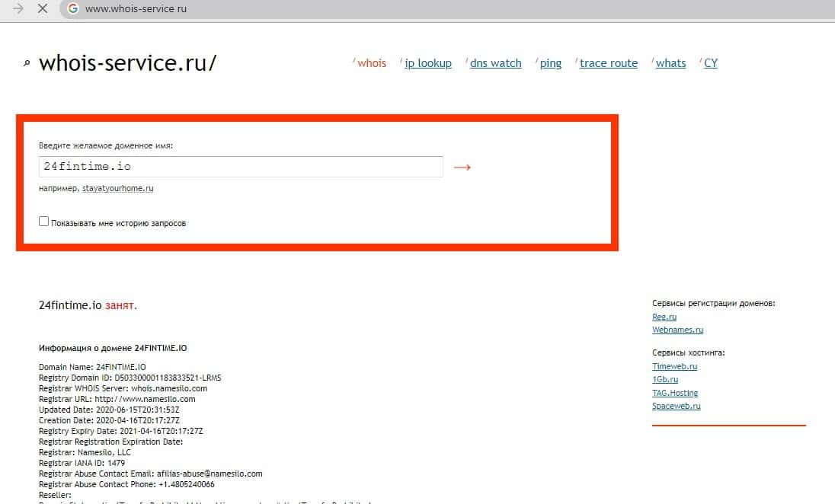The height and width of the screenshot is (504, 835).
Task: Open the Spaceweb.ru hosting link
Action: pos(677,406)
